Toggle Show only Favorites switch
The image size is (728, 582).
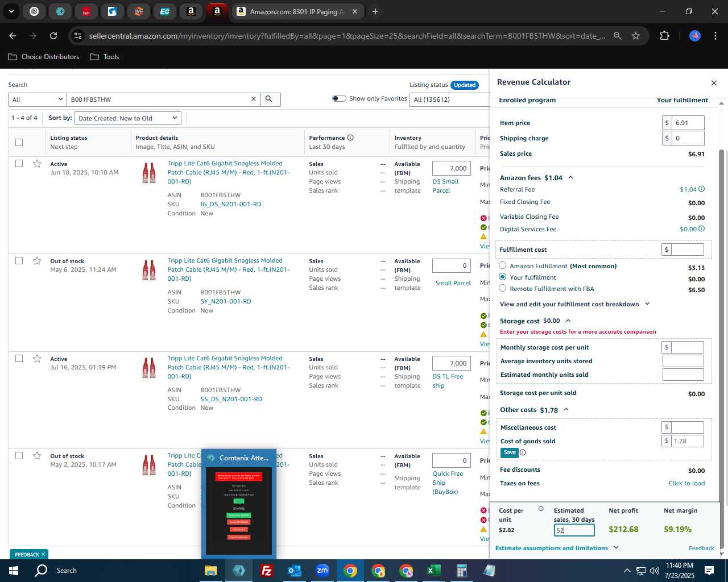[339, 98]
